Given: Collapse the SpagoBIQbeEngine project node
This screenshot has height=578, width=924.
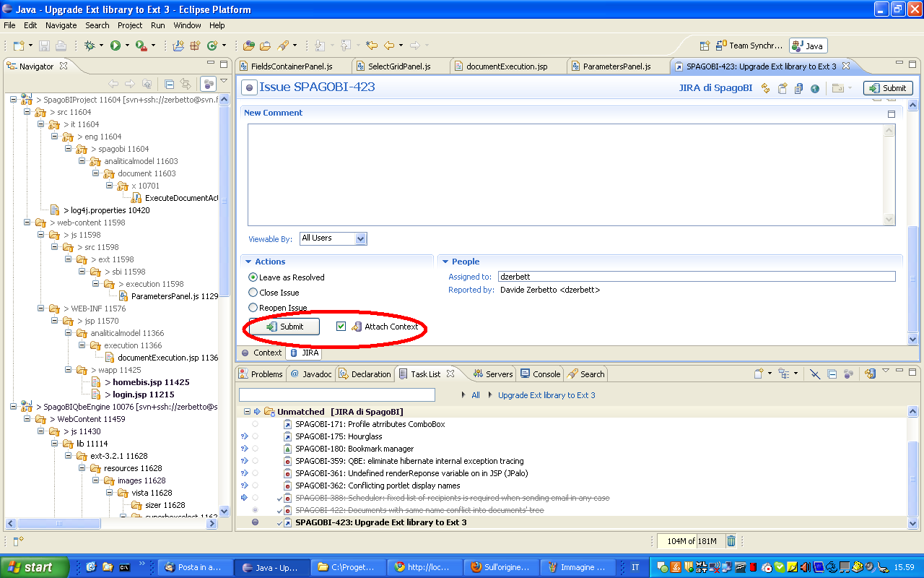Looking at the screenshot, I should 14,407.
